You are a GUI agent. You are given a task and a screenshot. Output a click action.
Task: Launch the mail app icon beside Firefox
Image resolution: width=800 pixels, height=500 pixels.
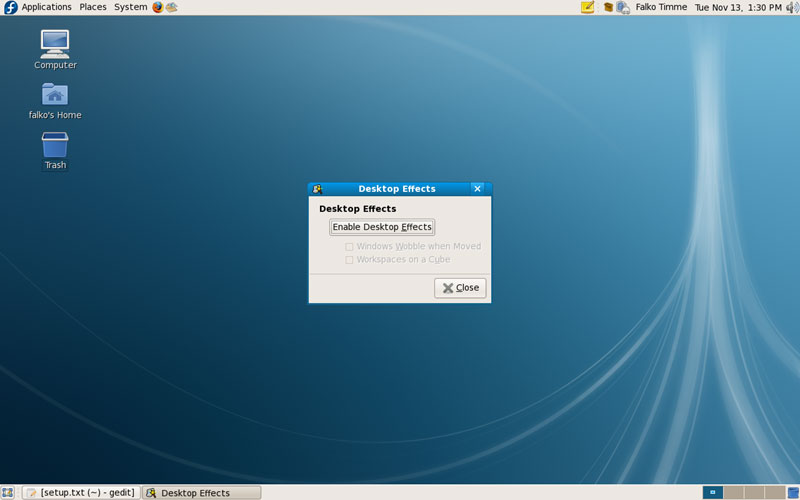[x=172, y=7]
